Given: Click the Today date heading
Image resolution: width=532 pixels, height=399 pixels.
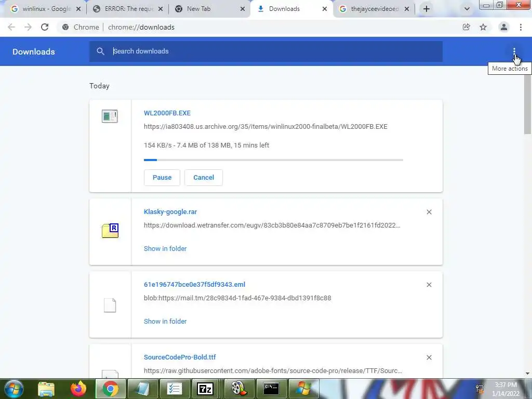Looking at the screenshot, I should [99, 86].
